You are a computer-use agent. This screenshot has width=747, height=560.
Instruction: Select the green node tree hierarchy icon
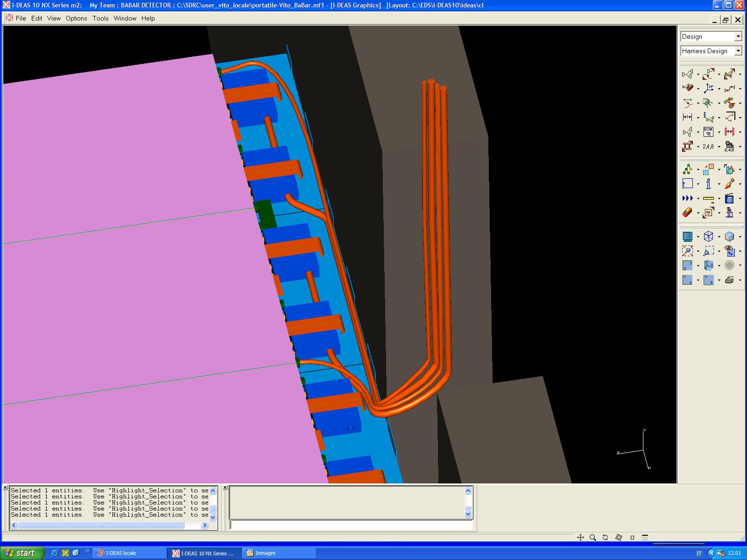tap(687, 169)
